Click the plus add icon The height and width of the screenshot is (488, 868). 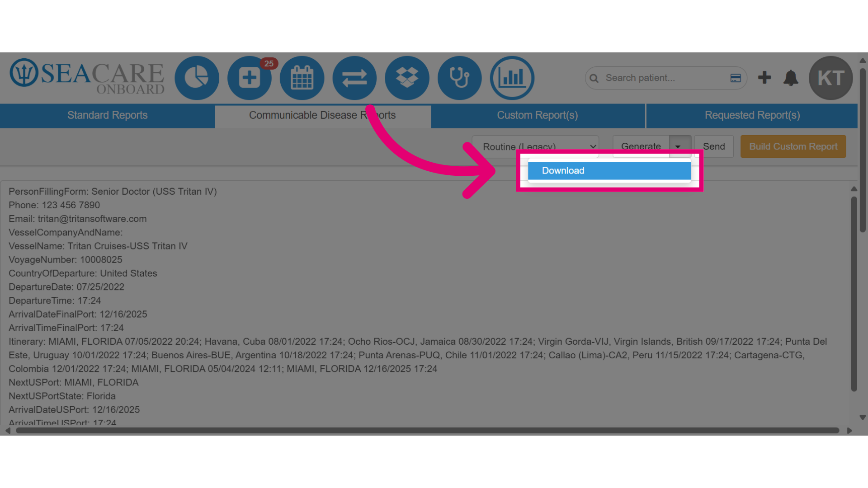764,78
